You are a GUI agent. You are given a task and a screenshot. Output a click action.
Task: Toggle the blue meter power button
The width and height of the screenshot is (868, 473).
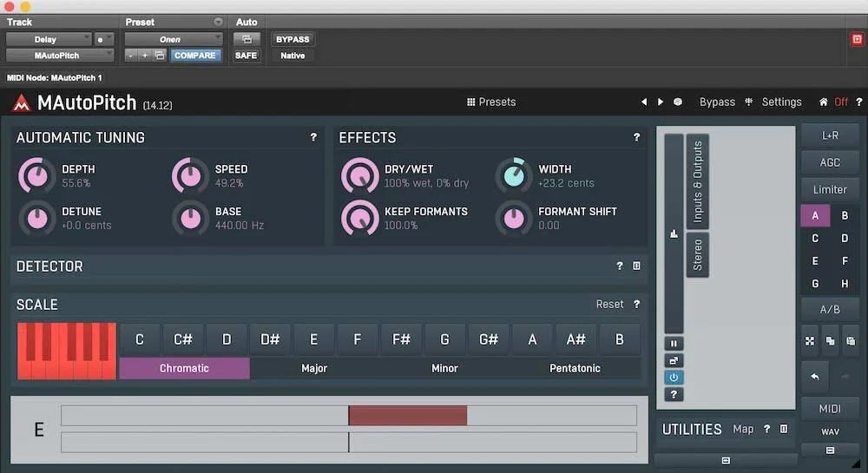click(674, 378)
